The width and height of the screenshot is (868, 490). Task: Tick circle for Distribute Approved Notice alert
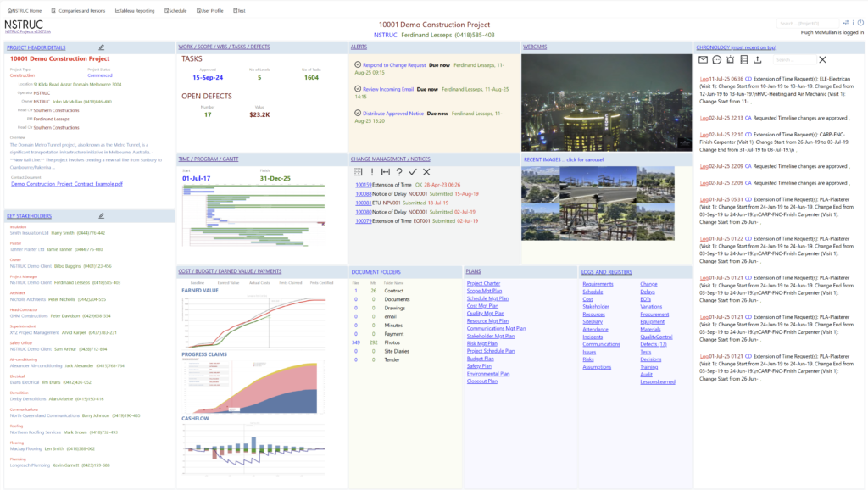coord(358,113)
